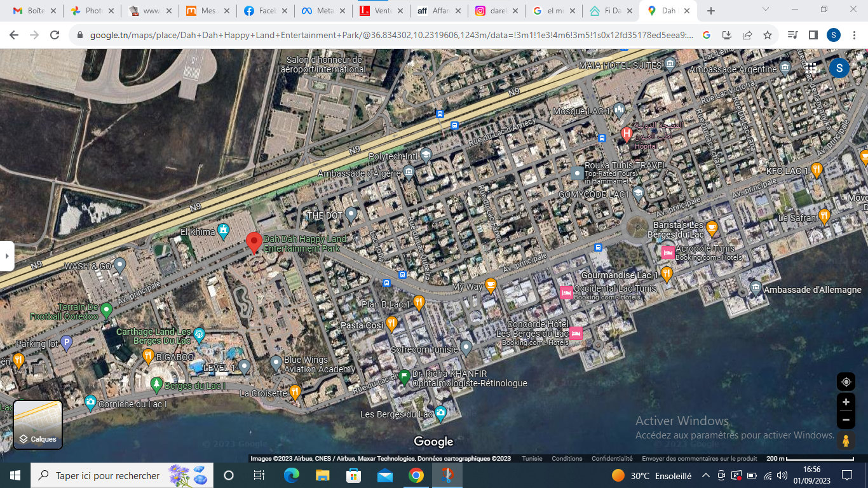Click the Les Berges du Lac camera marker
The image size is (868, 488).
point(440,414)
